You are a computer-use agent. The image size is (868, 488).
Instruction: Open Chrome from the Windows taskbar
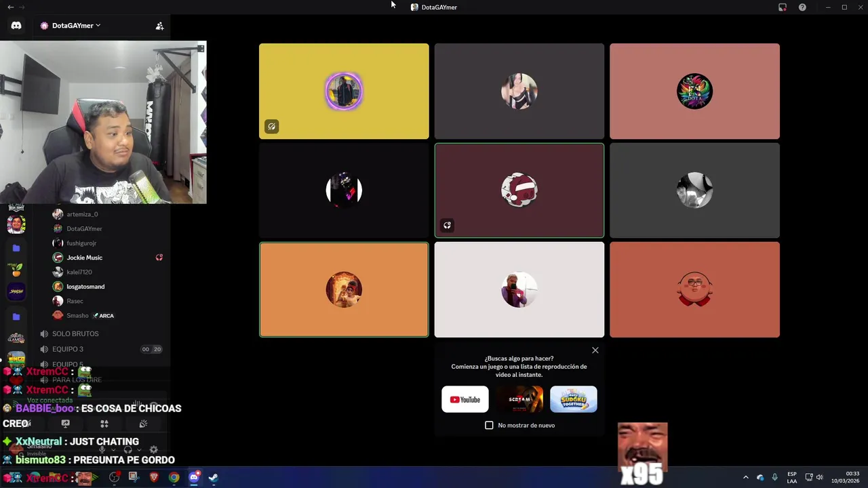(x=174, y=477)
